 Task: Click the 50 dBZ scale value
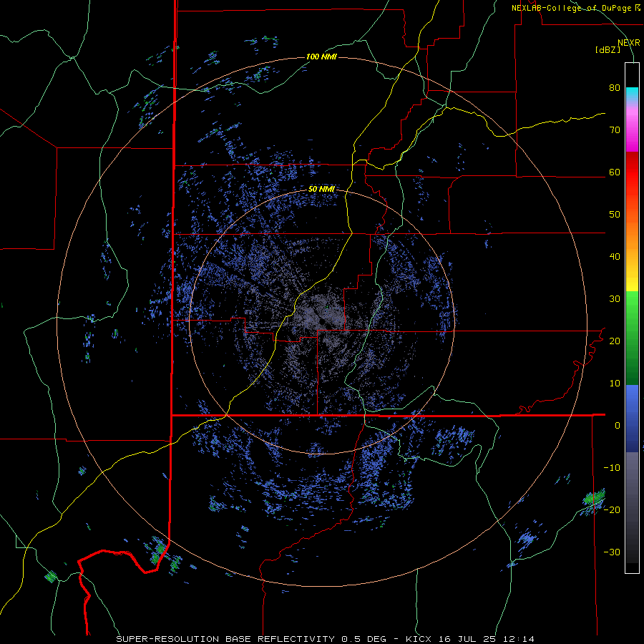615,215
